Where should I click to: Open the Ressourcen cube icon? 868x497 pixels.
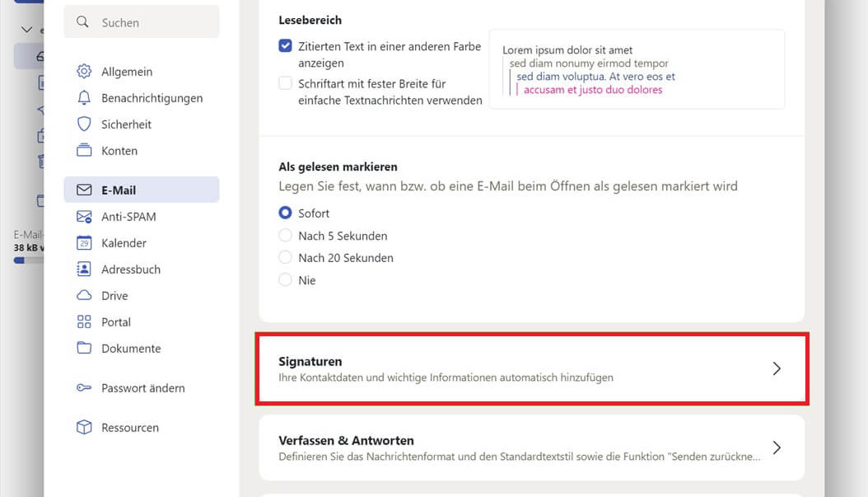click(84, 427)
